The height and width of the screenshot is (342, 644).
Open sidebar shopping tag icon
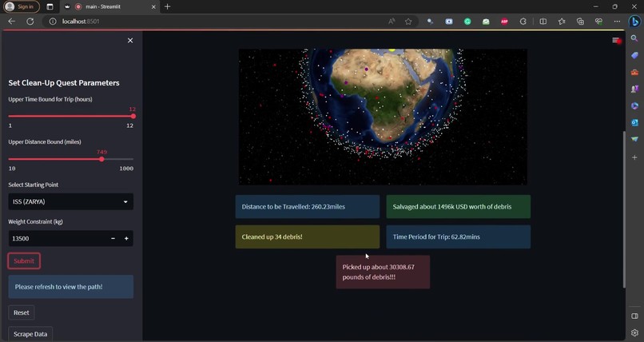point(634,55)
